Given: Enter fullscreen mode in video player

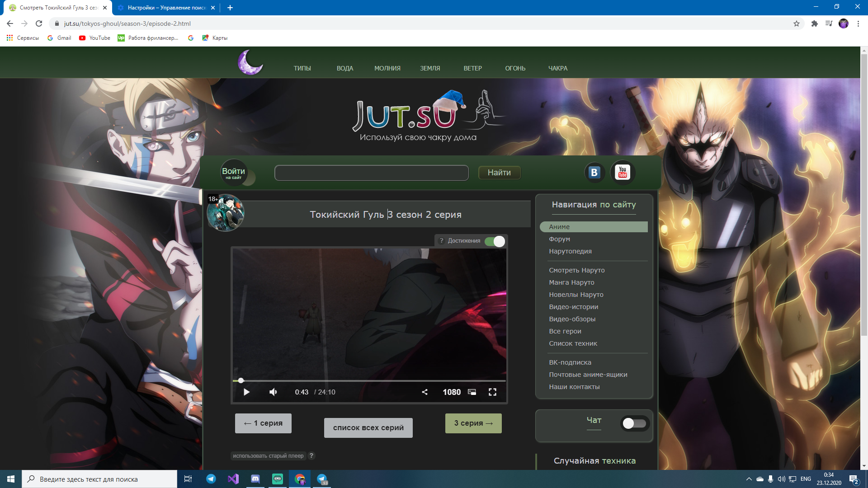Looking at the screenshot, I should point(492,392).
